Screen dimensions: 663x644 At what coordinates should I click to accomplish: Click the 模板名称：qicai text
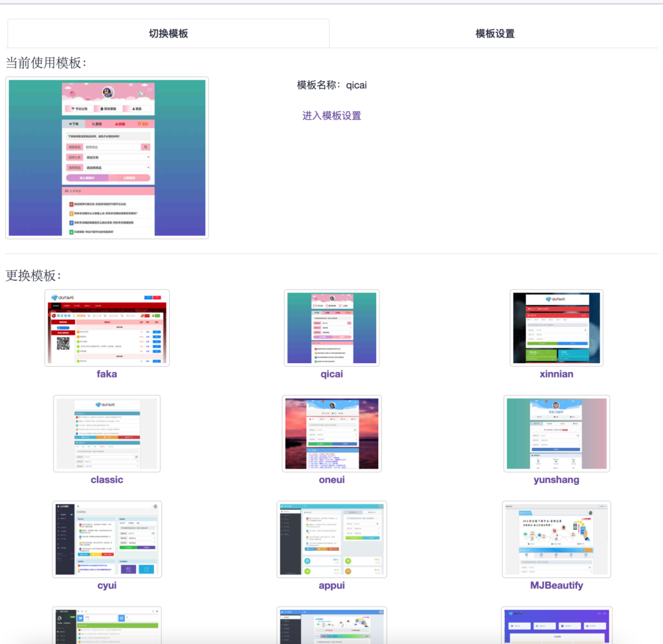point(331,85)
